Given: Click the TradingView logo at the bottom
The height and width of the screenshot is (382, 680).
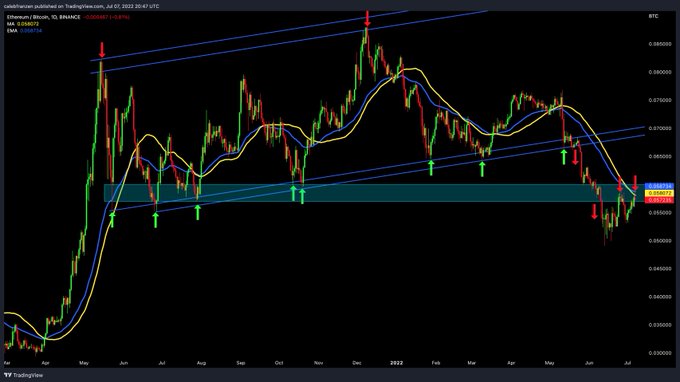Looking at the screenshot, I should click(x=24, y=375).
